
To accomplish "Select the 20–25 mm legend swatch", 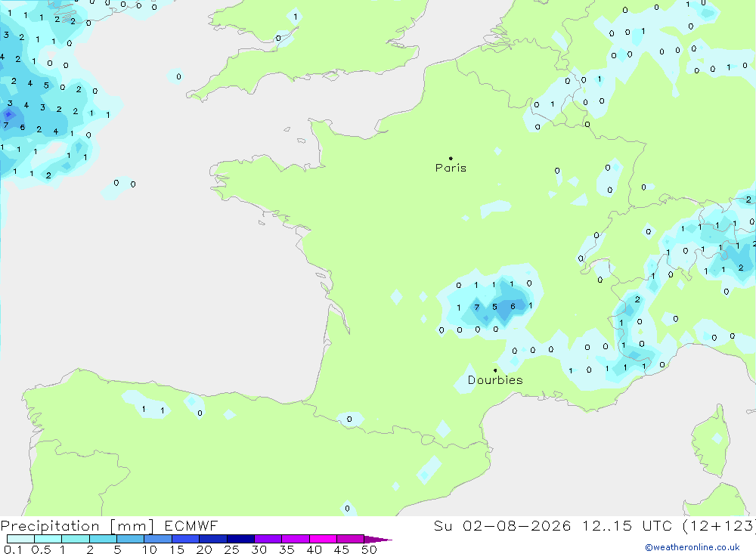I will tap(213, 539).
